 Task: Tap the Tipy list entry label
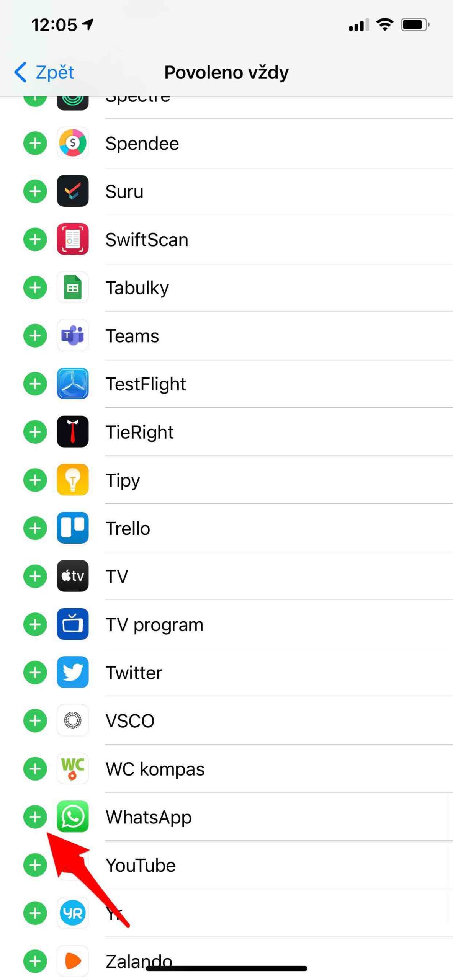[123, 480]
